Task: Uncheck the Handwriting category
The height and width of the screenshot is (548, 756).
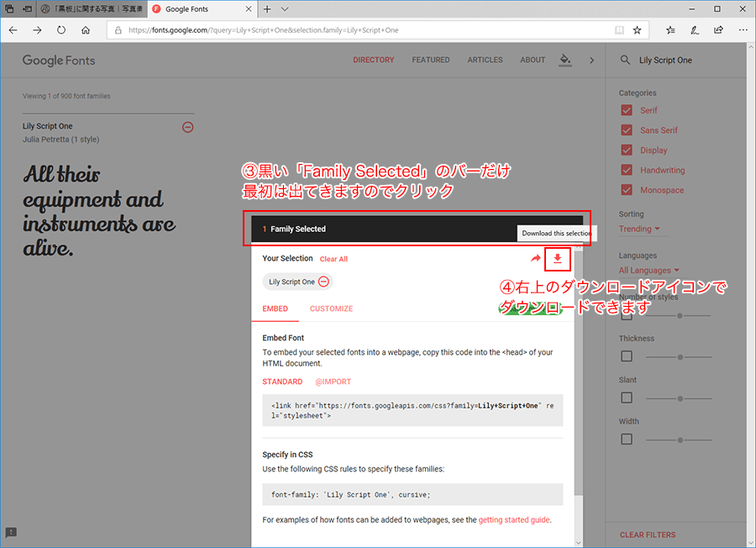Action: [627, 170]
